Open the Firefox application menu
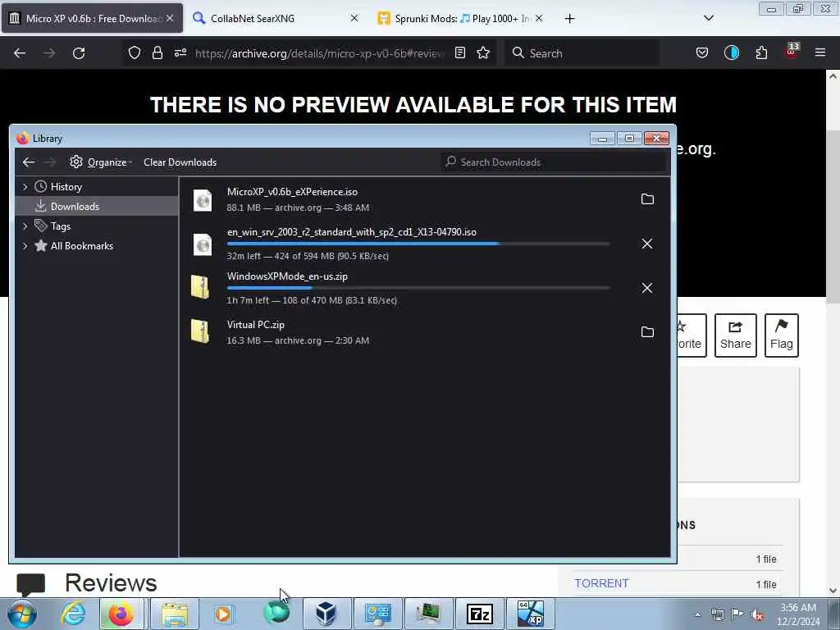This screenshot has width=840, height=630. pyautogui.click(x=820, y=53)
